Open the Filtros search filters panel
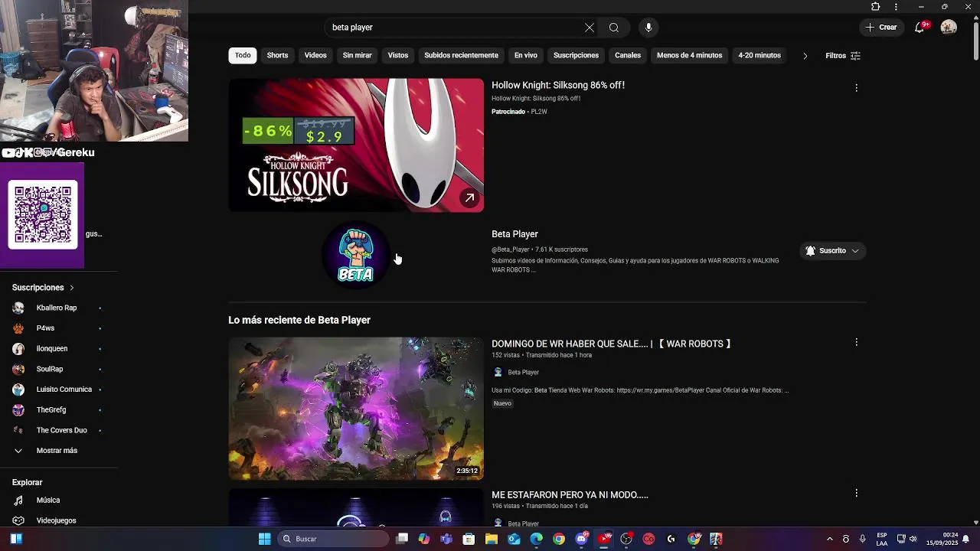The width and height of the screenshot is (980, 551). click(x=843, y=56)
